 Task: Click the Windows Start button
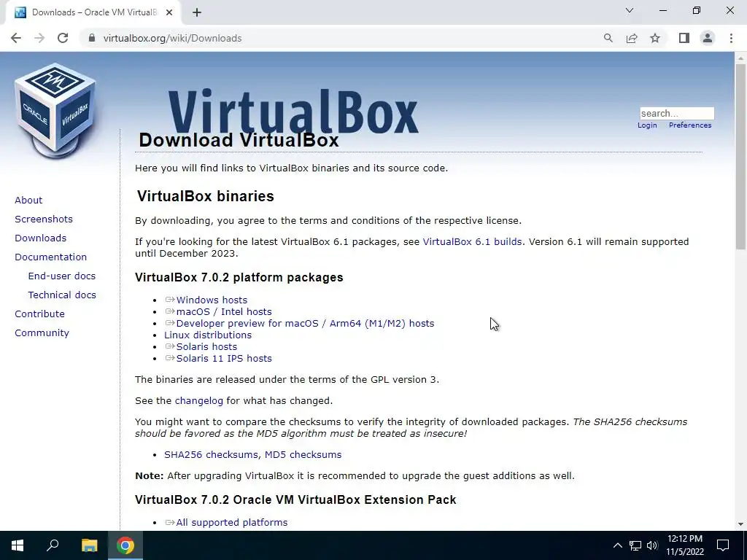click(x=18, y=545)
